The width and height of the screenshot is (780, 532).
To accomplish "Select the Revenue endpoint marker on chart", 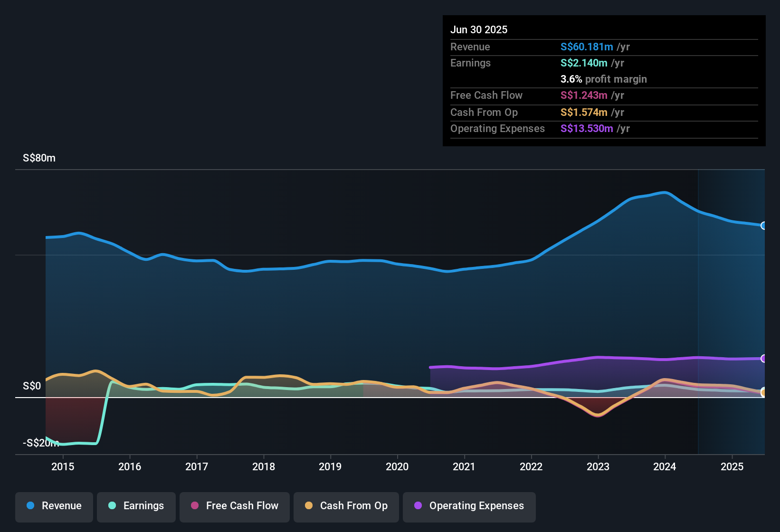I will [x=764, y=226].
